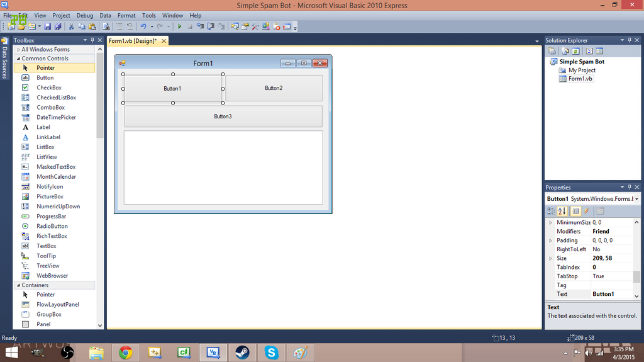Pick the ComboBox control in Toolbox
The image size is (644, 362).
click(55, 108)
